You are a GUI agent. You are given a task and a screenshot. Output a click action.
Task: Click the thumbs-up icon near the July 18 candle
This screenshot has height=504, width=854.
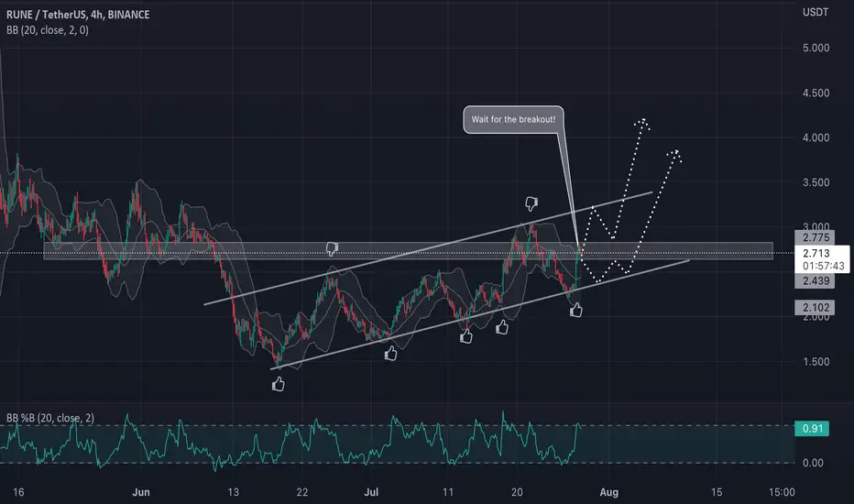click(x=501, y=327)
